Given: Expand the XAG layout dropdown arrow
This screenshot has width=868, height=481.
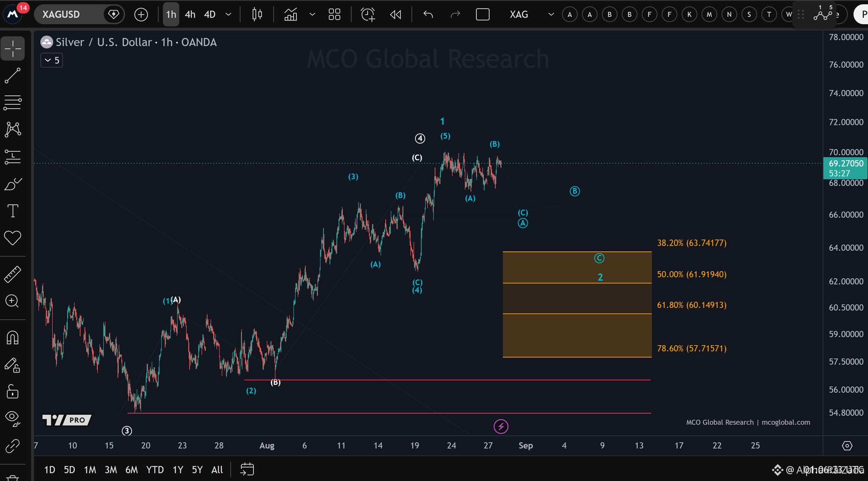Looking at the screenshot, I should pos(551,14).
